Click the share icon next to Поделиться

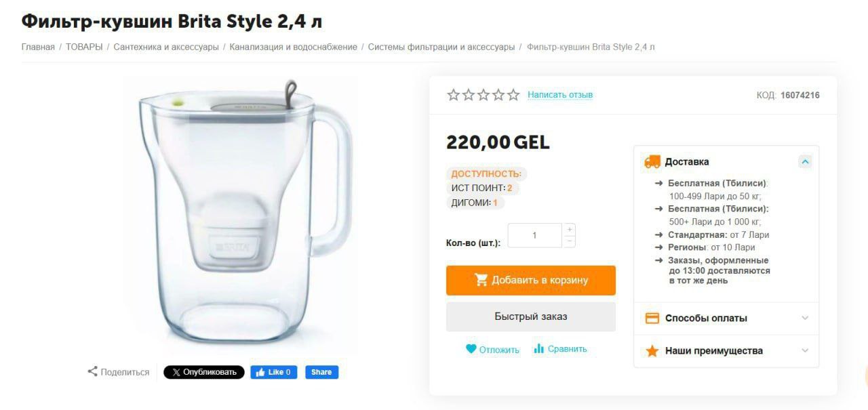92,371
